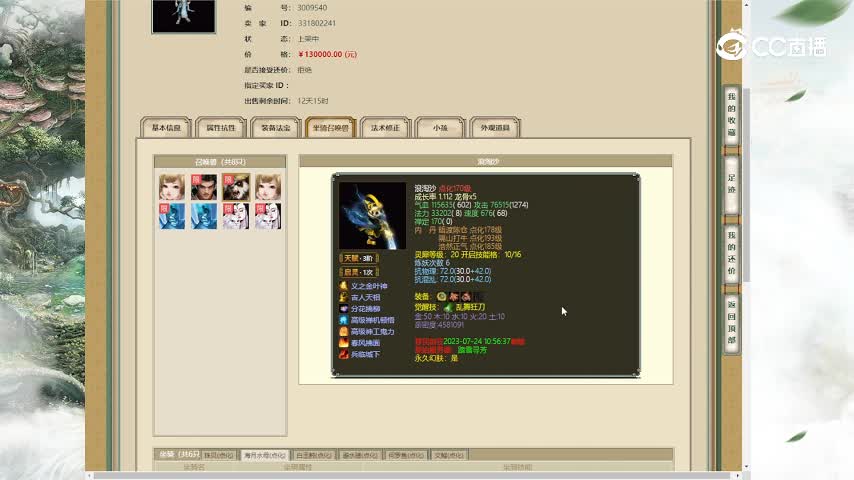Click the 召唤兽 list header
Image resolution: width=854 pixels, height=480 pixels.
click(x=220, y=162)
